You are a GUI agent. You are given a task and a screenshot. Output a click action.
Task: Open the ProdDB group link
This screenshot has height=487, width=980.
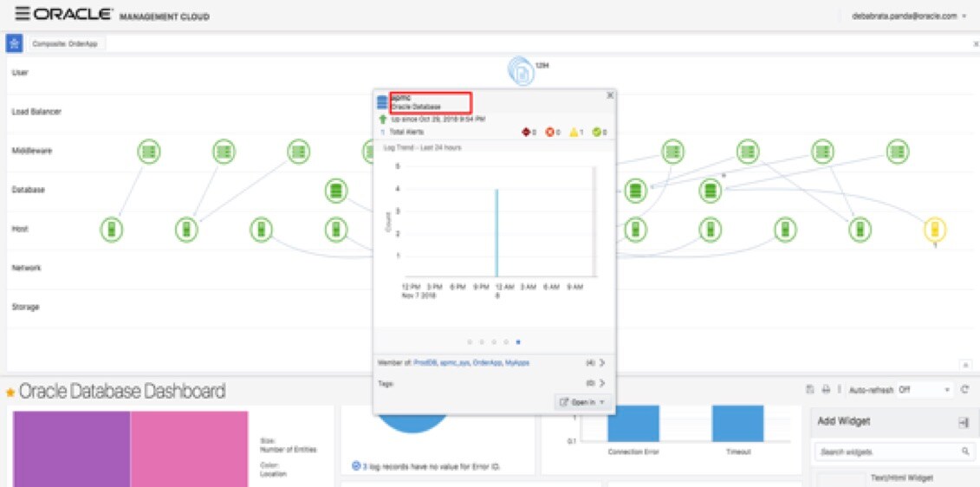[425, 362]
